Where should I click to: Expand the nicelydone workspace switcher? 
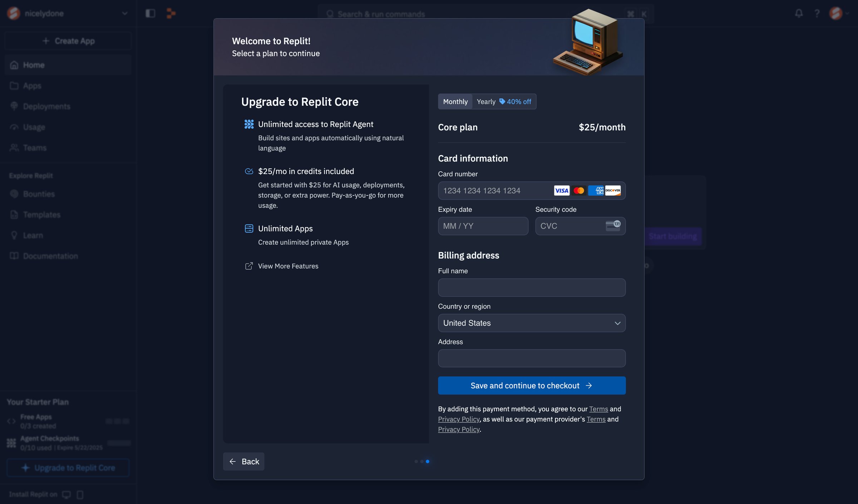coord(125,14)
